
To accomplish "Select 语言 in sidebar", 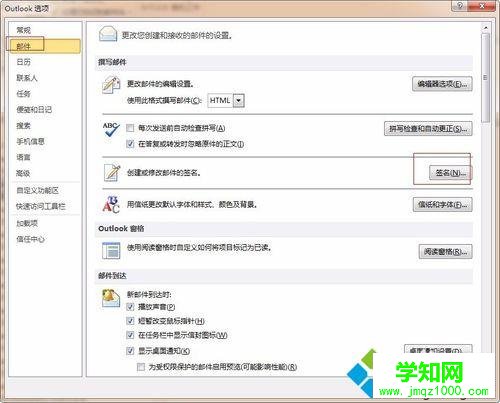I will coord(23,157).
